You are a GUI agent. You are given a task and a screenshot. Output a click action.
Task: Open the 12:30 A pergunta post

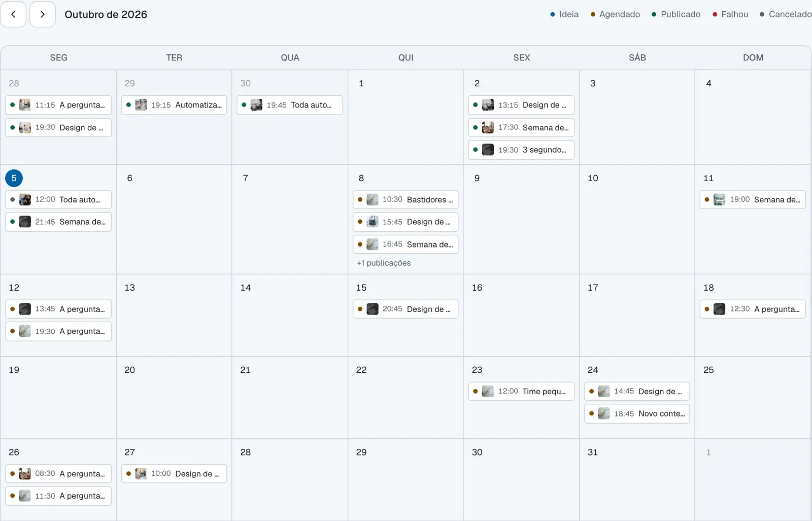coord(753,309)
